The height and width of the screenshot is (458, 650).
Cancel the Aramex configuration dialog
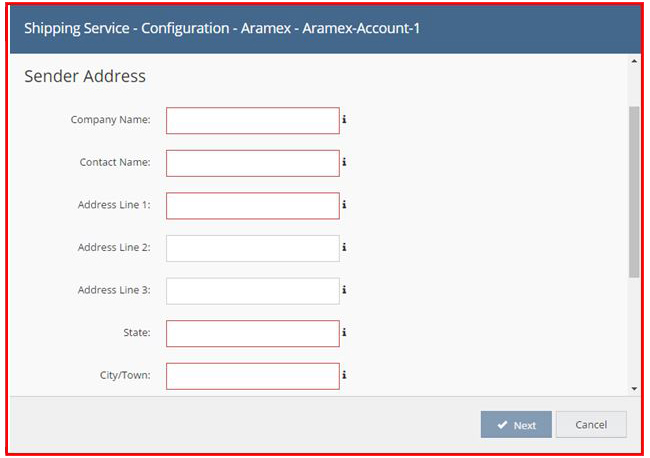point(591,424)
